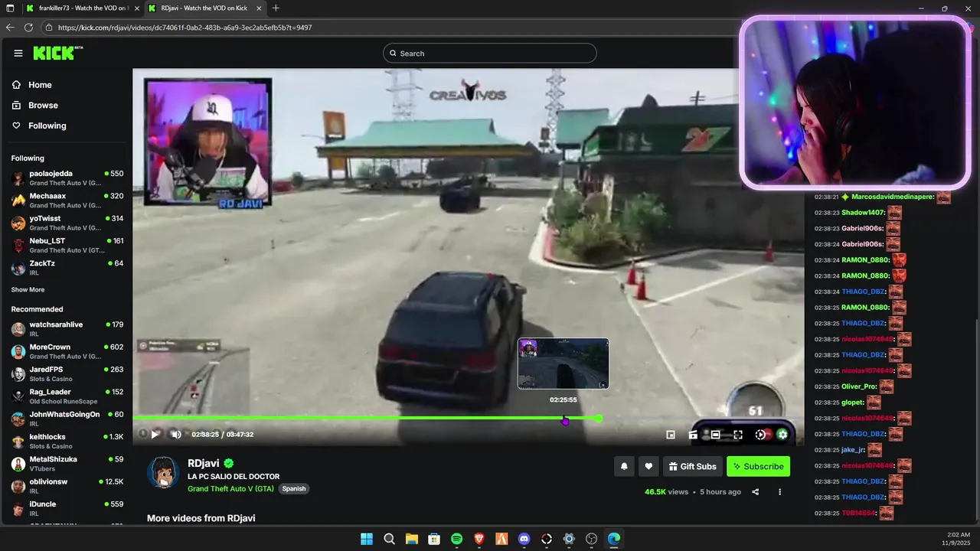Open recommended channel JohnWhatsGoingOn
The width and height of the screenshot is (980, 551).
click(x=67, y=419)
